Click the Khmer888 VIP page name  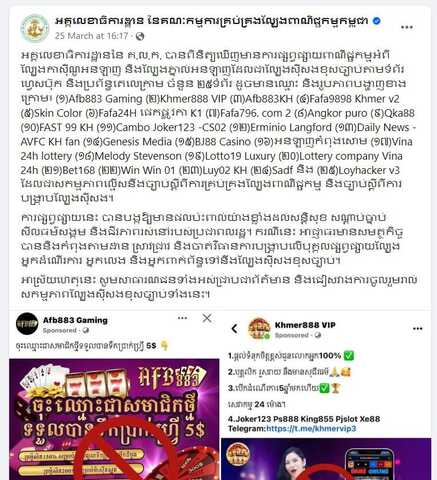305,325
